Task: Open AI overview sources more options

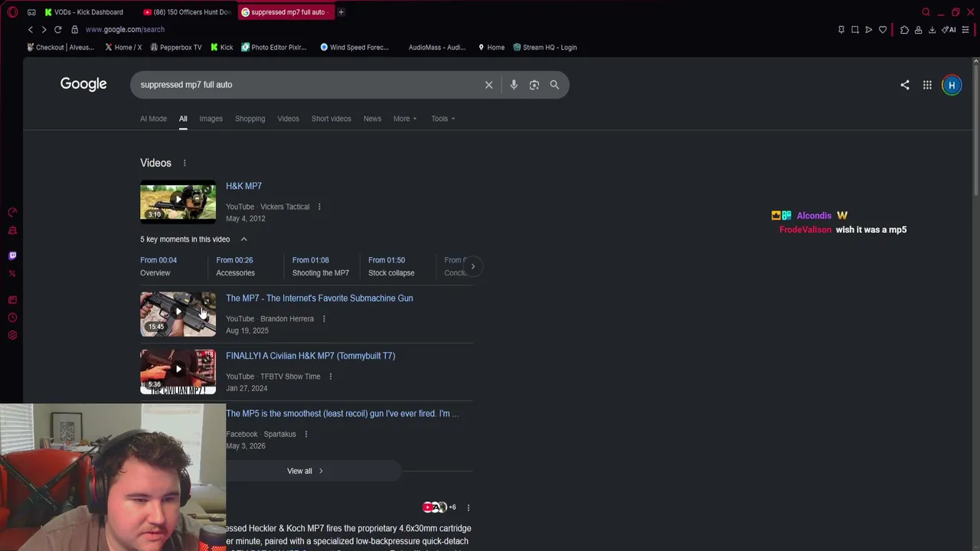Action: coord(469,507)
